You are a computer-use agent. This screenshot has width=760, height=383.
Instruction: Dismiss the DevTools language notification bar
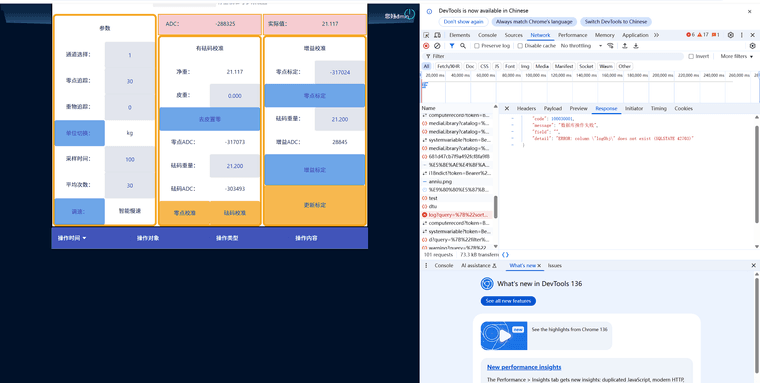[750, 11]
